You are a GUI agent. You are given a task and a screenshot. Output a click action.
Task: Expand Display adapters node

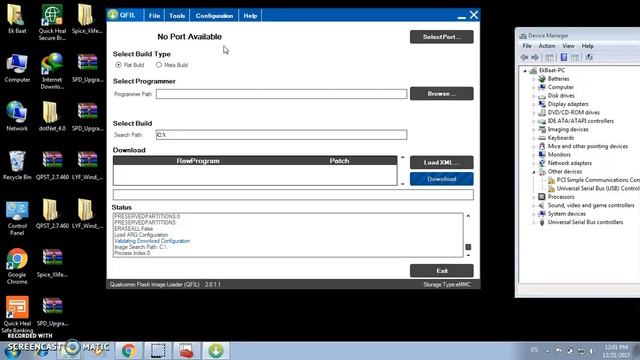pos(533,104)
